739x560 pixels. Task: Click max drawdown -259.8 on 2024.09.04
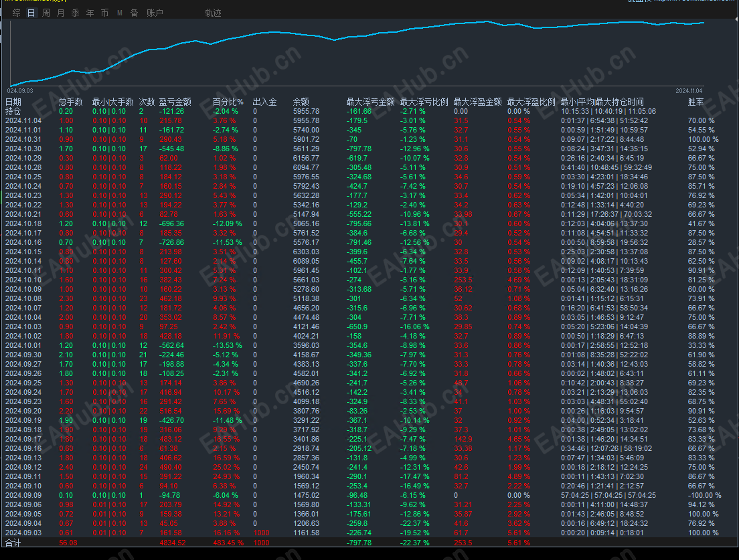[357, 523]
